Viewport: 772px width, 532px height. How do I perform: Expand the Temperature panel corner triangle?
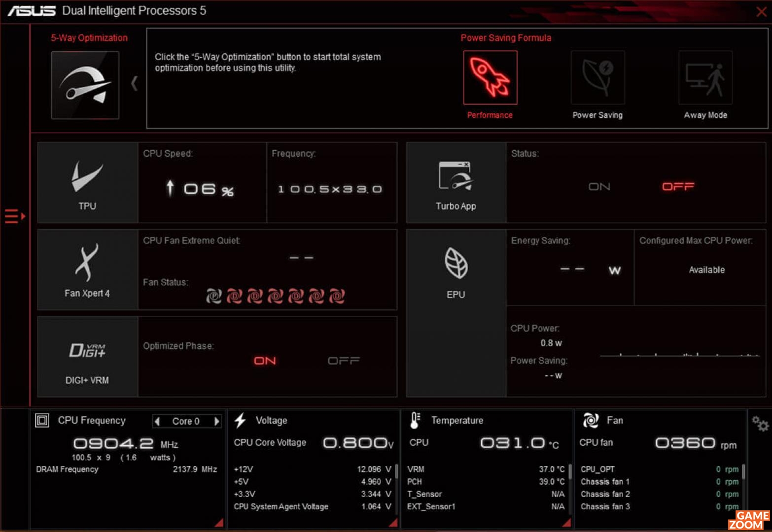coord(566,523)
